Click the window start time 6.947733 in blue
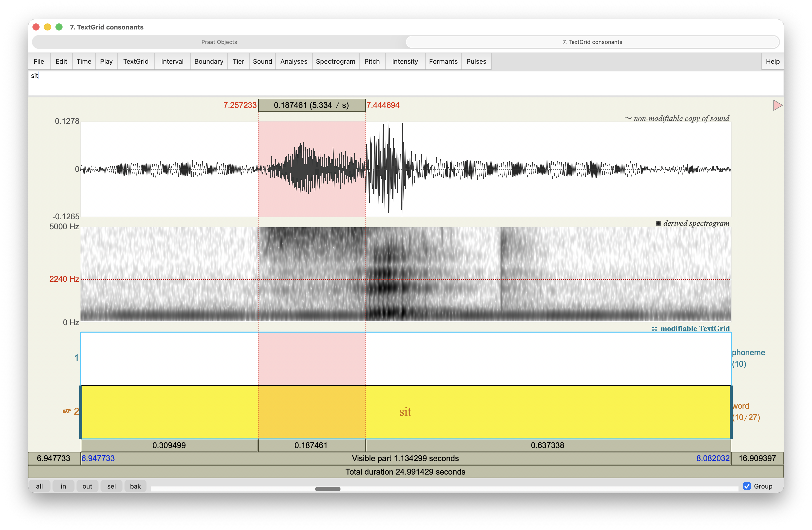Screen dimensions: 812x530 (x=98, y=458)
